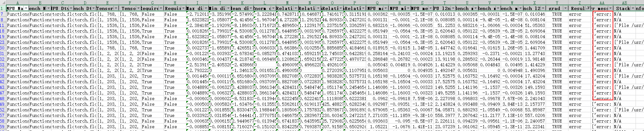
Task: Open the filter dropdown in column T header
Action: [453, 8]
